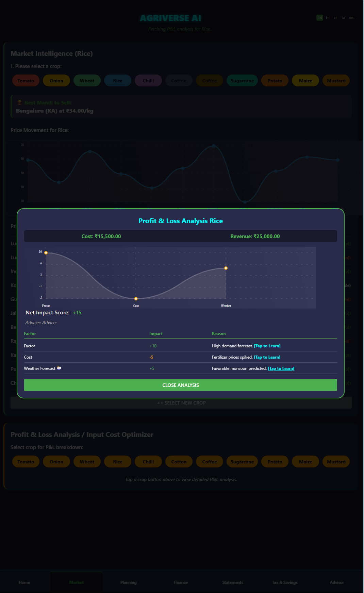
Task: Click the AGRIVERSE AI title
Action: coord(170,18)
